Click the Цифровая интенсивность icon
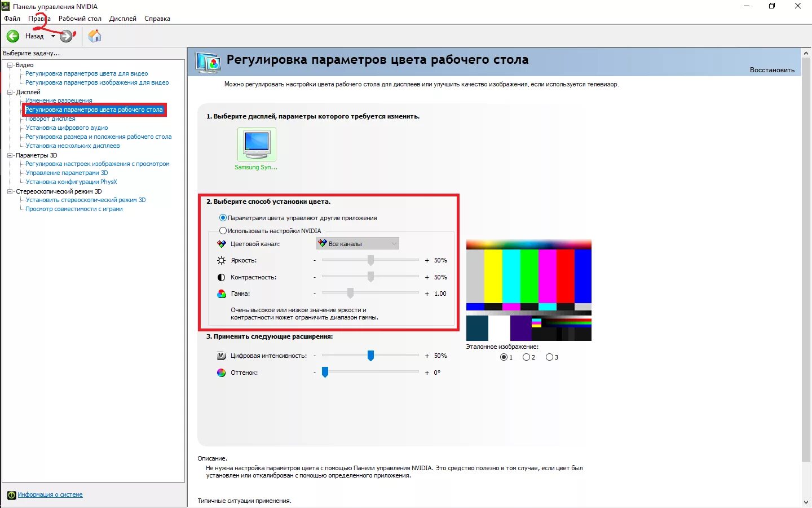The height and width of the screenshot is (508, 812). point(221,356)
